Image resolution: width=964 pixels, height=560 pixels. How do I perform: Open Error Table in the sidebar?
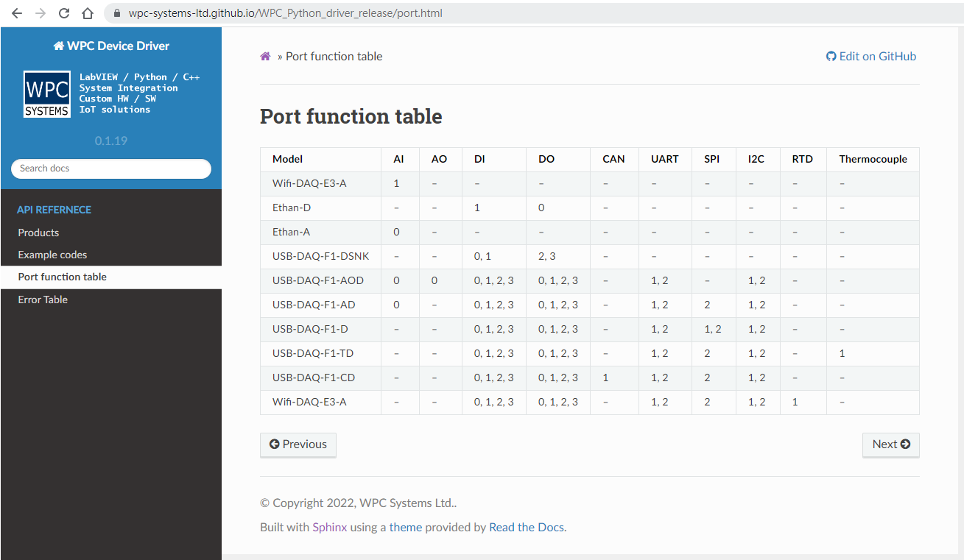[111, 300]
